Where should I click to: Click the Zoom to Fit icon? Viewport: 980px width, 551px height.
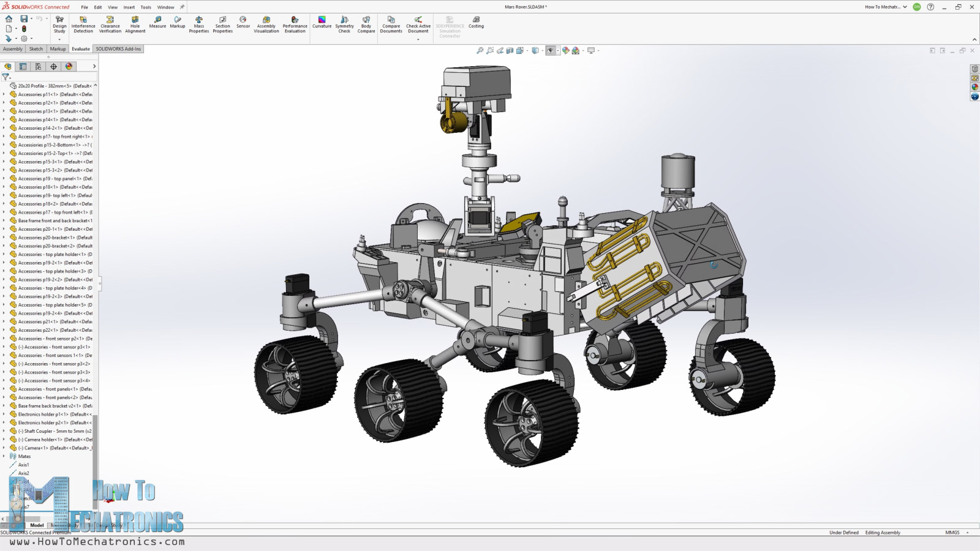point(481,50)
